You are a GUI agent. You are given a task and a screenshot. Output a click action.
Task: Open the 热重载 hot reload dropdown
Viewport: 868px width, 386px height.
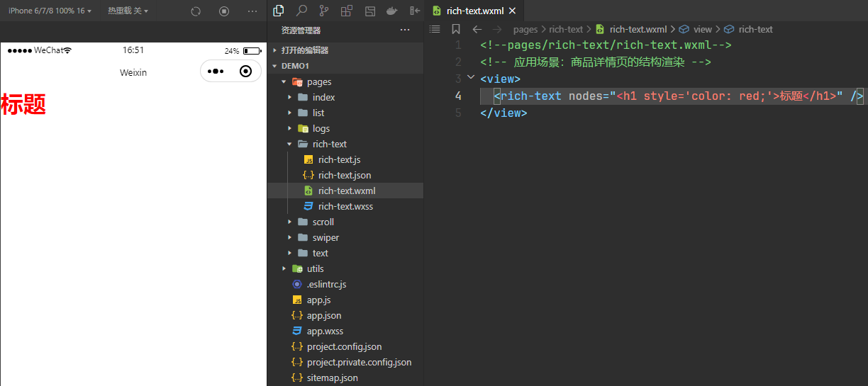point(128,11)
